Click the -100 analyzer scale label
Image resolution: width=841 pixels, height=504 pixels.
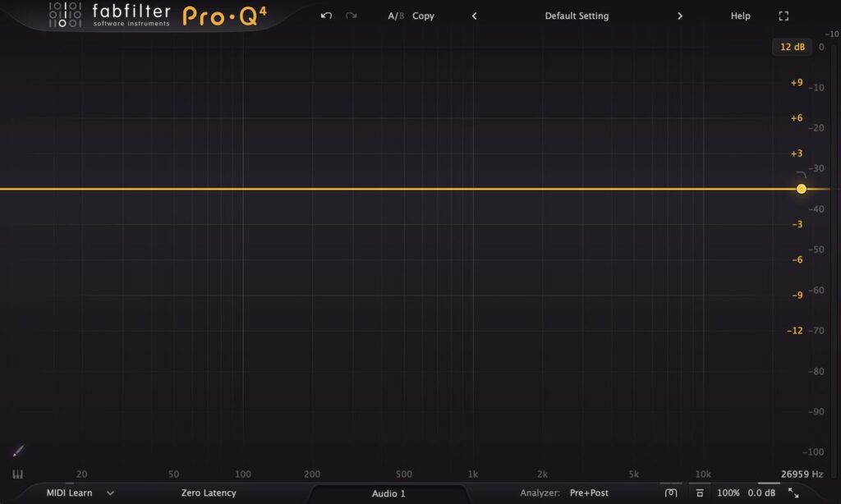[x=813, y=452]
